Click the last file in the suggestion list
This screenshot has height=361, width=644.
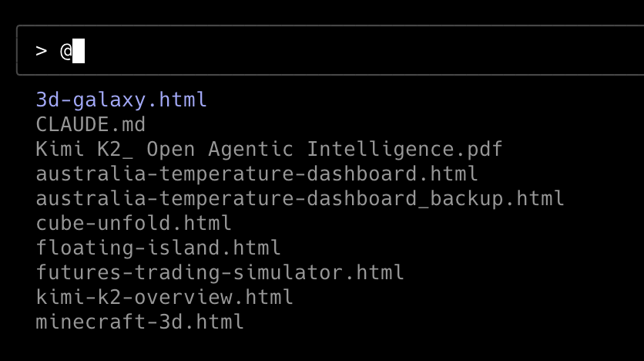139,322
